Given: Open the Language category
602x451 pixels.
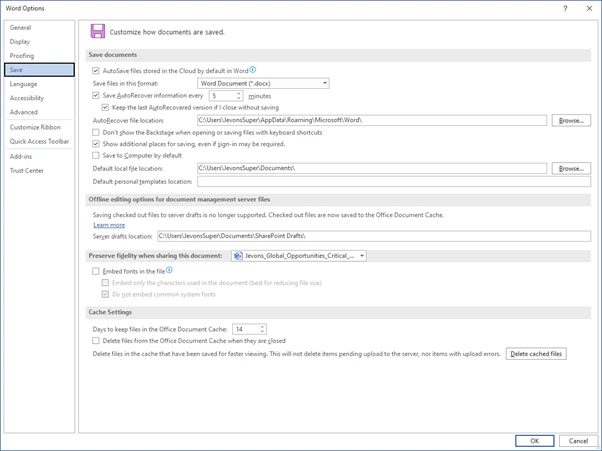Looking at the screenshot, I should (x=39, y=84).
